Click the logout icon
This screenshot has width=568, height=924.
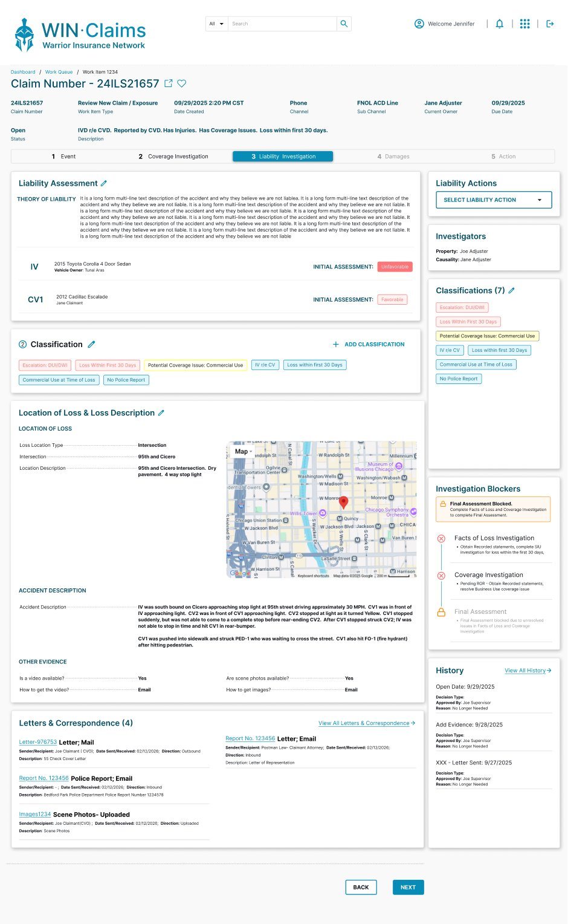coord(550,24)
